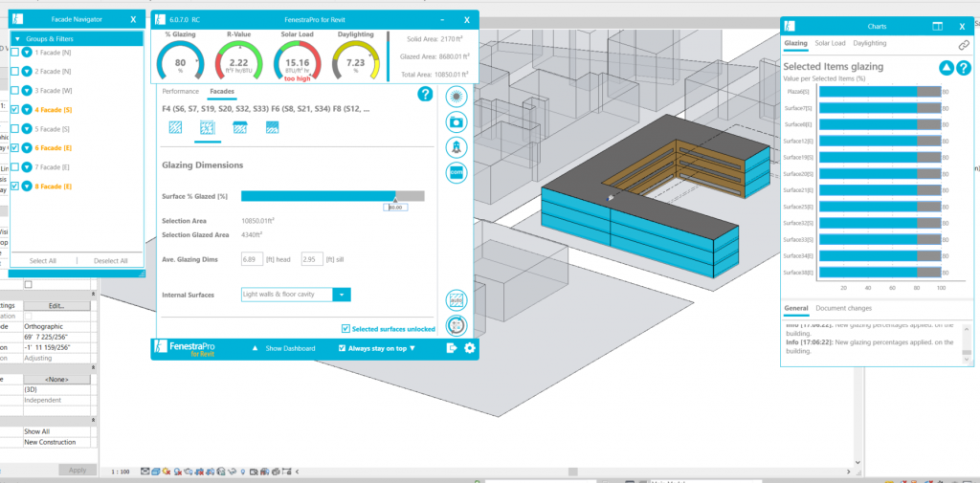The height and width of the screenshot is (483, 980).
Task: Select the first glazing mode hatch icon
Action: coord(176,127)
